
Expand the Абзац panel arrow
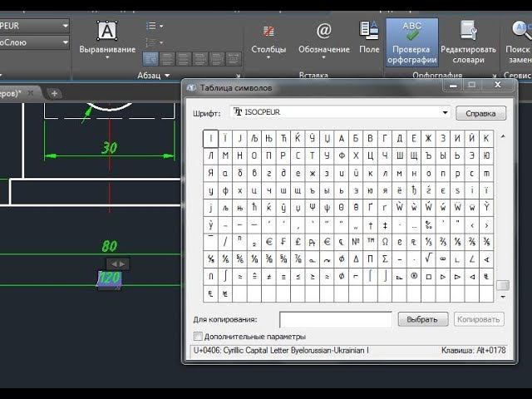click(x=167, y=76)
